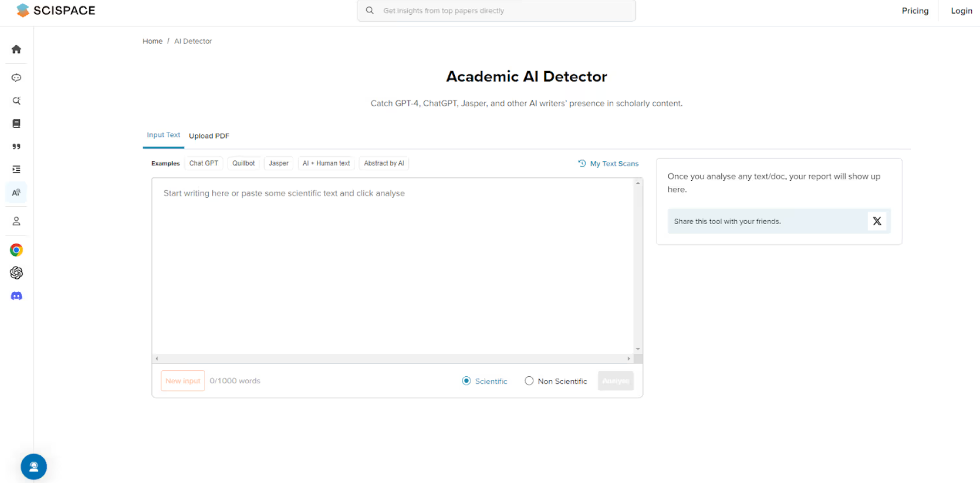Image resolution: width=980 pixels, height=483 pixels.
Task: Click the scroll down arrow of text area
Action: pyautogui.click(x=638, y=349)
